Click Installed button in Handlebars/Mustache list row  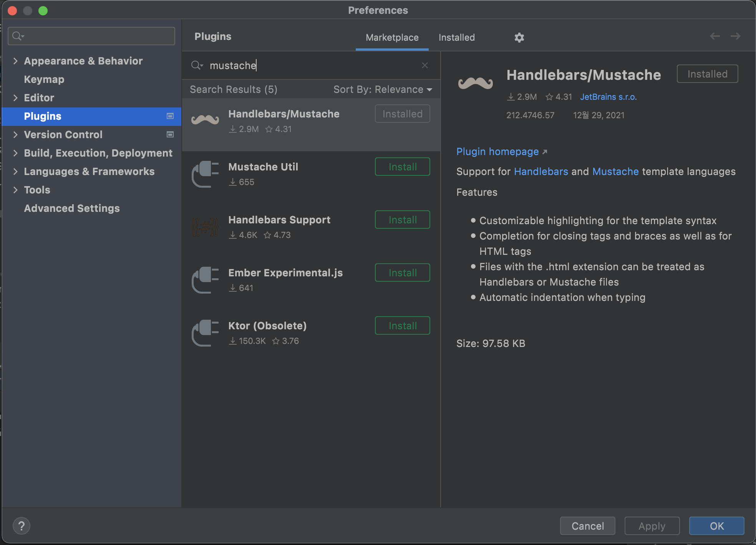(403, 114)
